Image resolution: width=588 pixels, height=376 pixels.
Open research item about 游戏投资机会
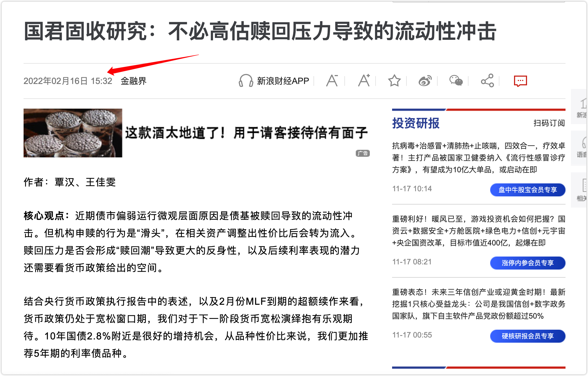click(x=479, y=231)
